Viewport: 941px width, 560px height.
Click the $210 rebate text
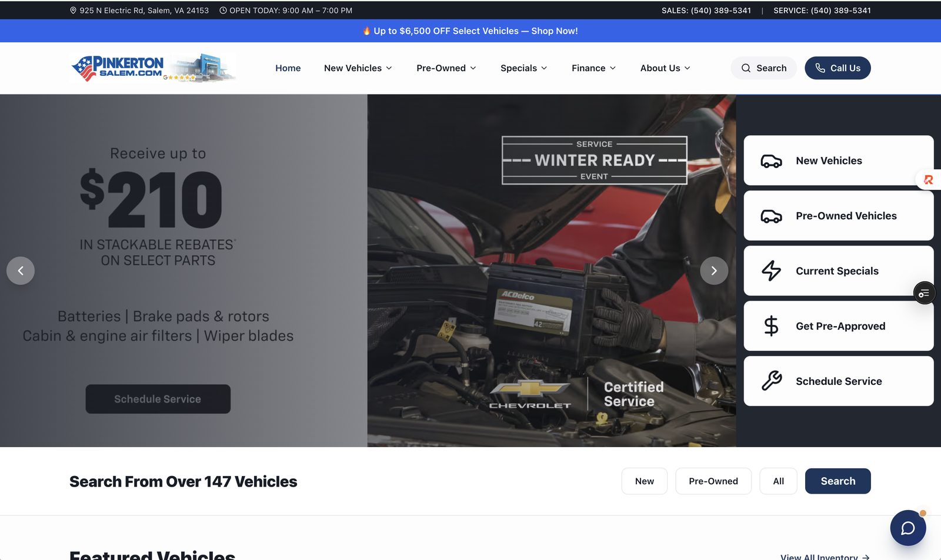(152, 200)
